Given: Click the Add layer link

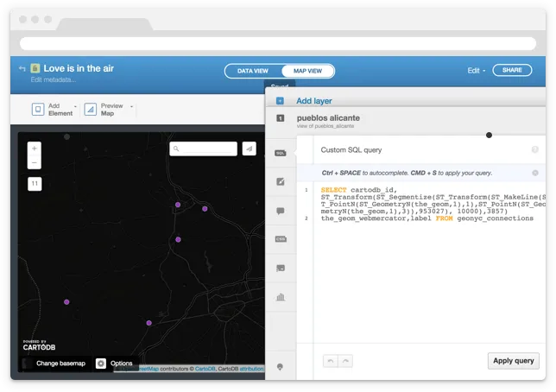Looking at the screenshot, I should click(x=314, y=101).
